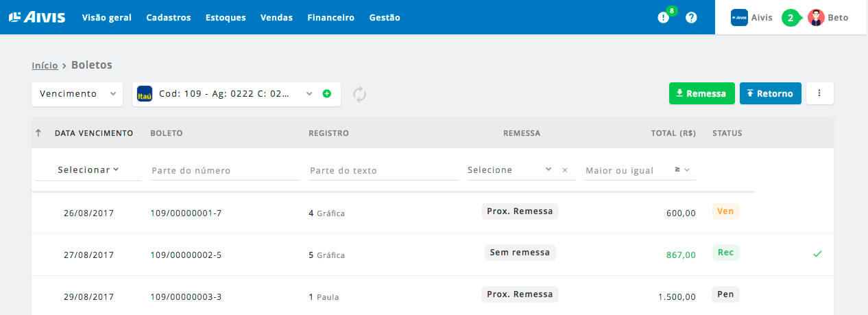868x315 pixels.
Task: Click the Remessa column header
Action: click(x=522, y=133)
